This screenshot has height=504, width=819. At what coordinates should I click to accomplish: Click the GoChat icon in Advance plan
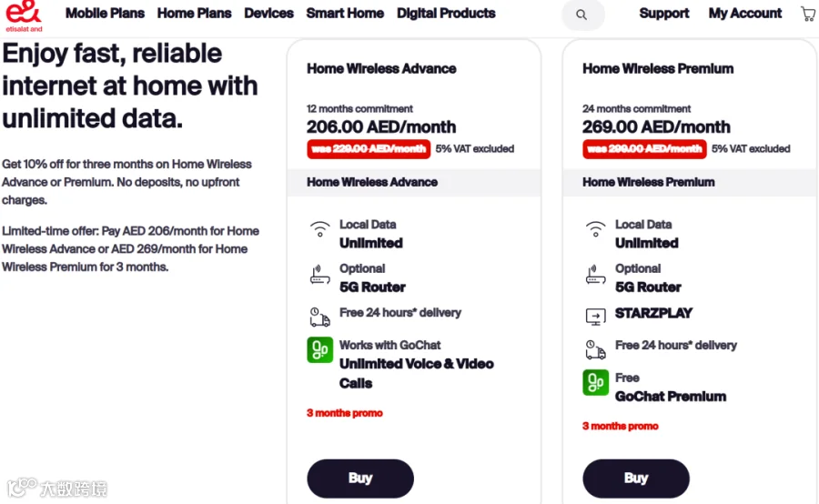point(319,350)
